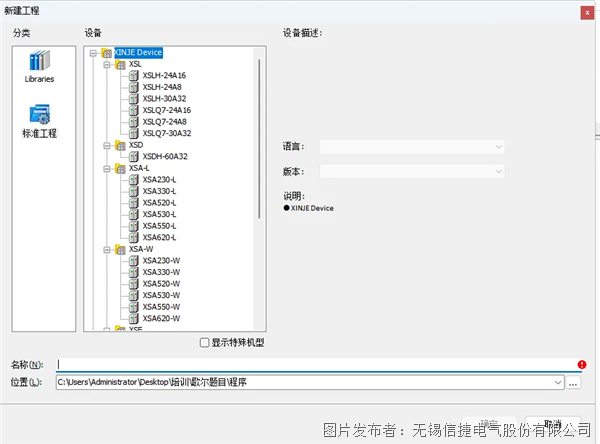
Task: Select the XSL group label
Action: coord(135,64)
